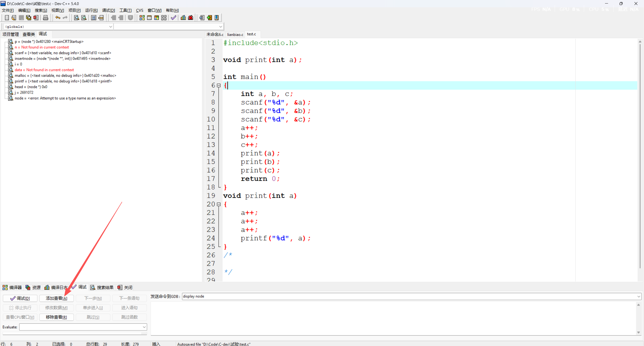Click the Compile and Run toolbar icon
Image resolution: width=644 pixels, height=346 pixels.
(156, 18)
